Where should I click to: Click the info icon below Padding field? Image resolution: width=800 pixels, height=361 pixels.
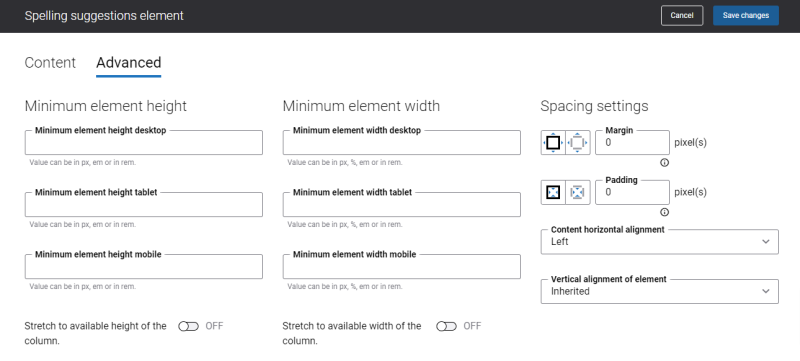click(664, 212)
